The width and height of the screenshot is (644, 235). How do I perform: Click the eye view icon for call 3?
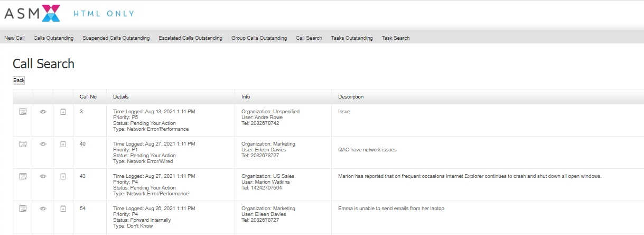(x=43, y=112)
